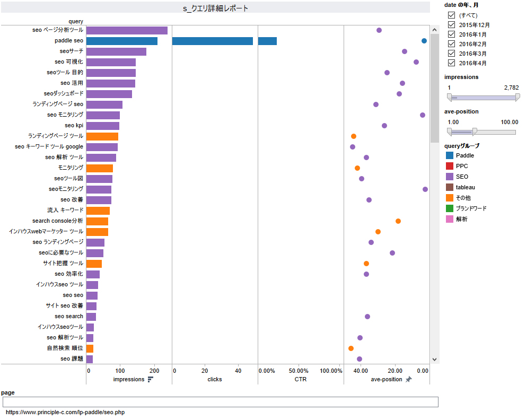Uncheck the 2016年4月 date filter
Viewport: 526px width, 420px height.
(x=451, y=63)
